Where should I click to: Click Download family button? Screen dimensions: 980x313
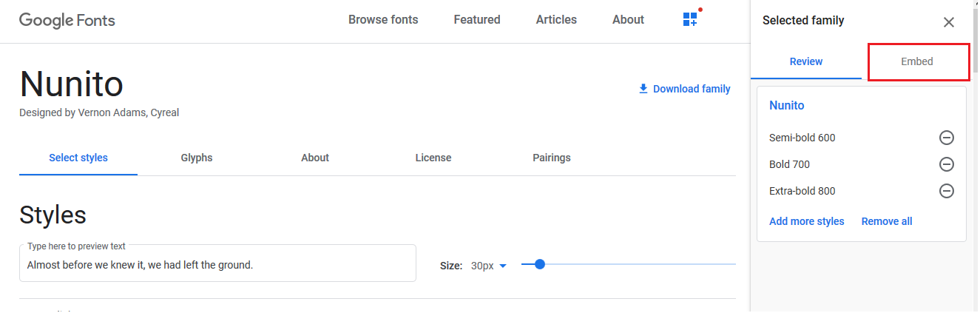(684, 89)
